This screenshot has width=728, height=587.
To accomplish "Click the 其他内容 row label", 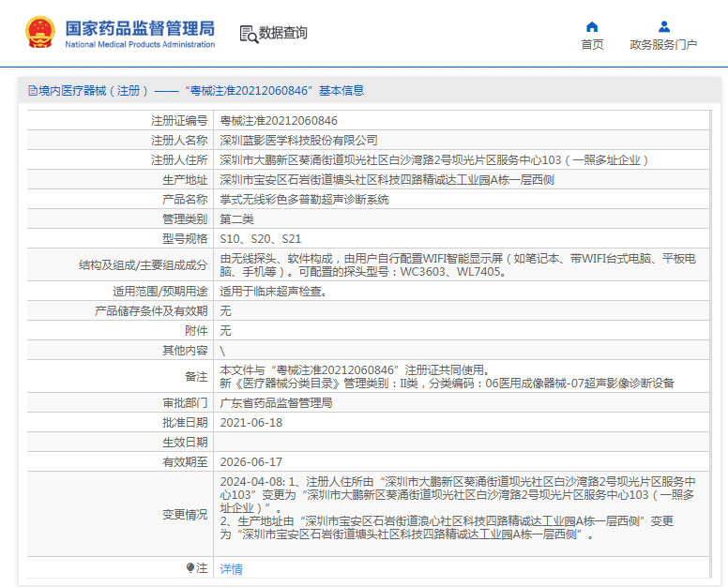I will pos(185,351).
